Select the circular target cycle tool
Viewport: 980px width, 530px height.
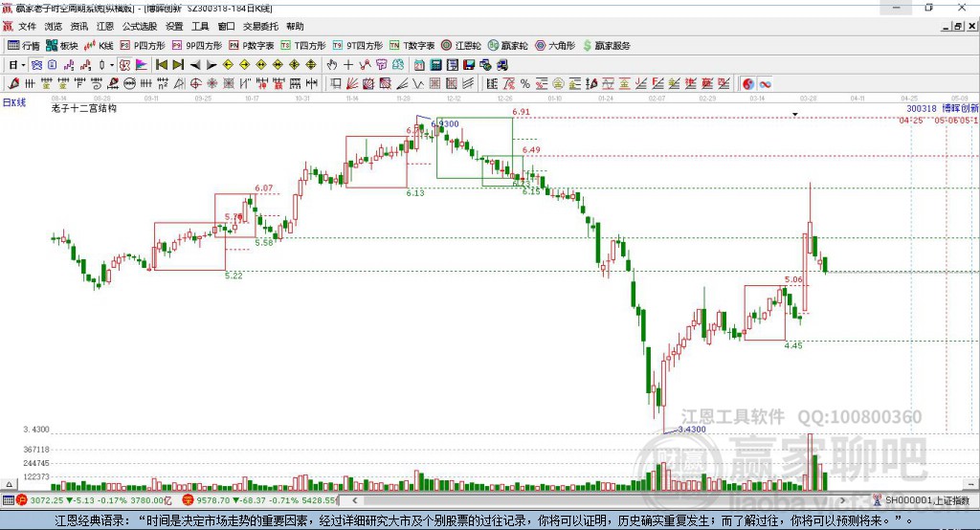(195, 84)
